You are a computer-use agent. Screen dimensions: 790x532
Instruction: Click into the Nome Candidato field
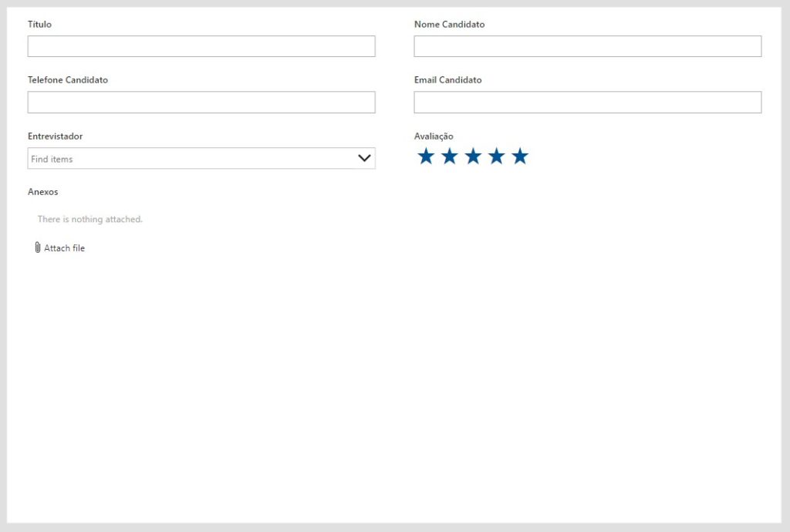pos(587,46)
